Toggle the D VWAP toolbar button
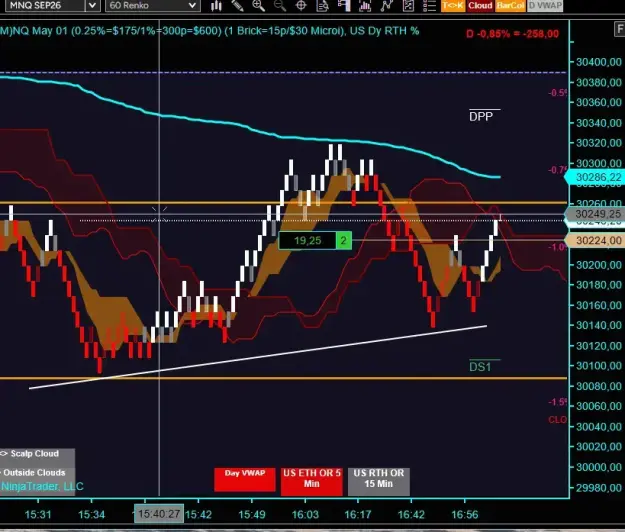 point(545,6)
